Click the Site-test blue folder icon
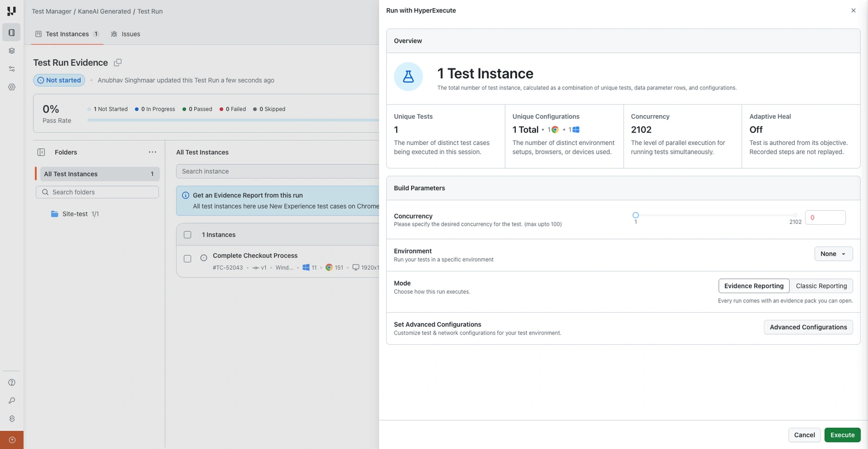The width and height of the screenshot is (868, 449). tap(54, 214)
